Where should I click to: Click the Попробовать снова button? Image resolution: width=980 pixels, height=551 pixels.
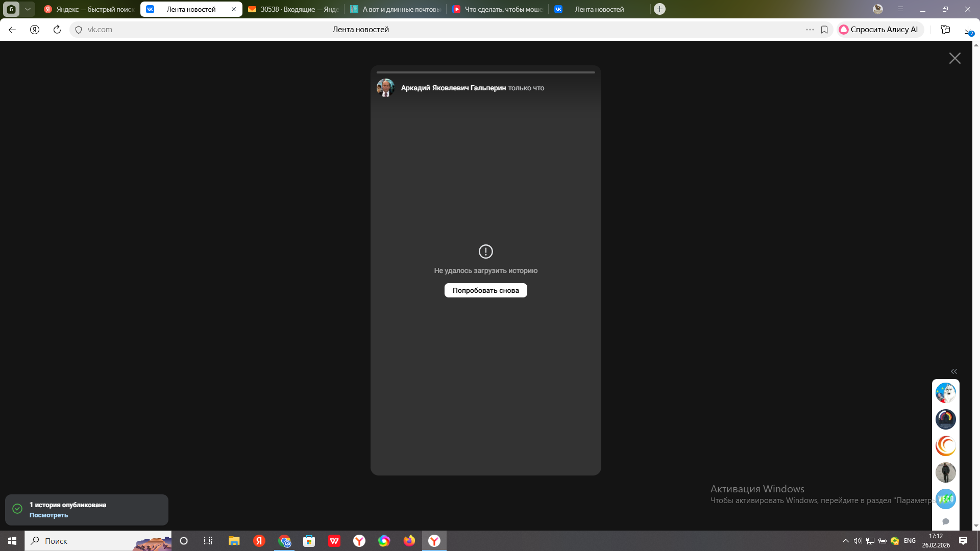coord(485,290)
